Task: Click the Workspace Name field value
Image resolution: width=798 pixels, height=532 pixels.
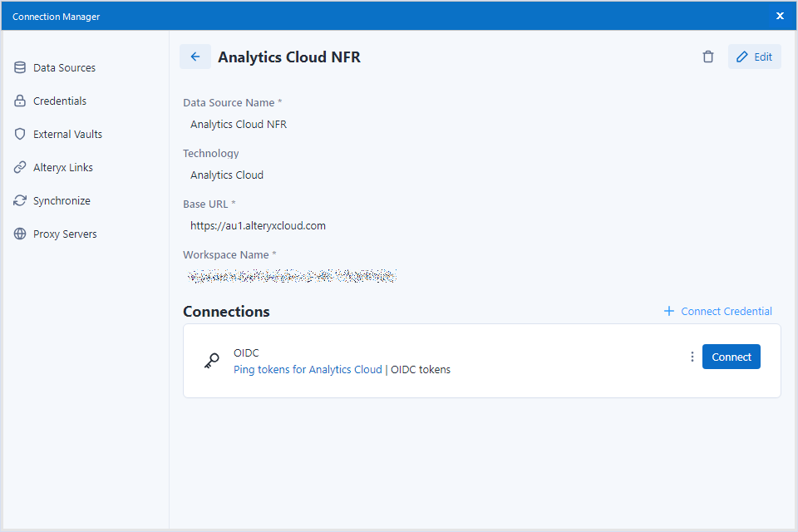Action: [292, 276]
